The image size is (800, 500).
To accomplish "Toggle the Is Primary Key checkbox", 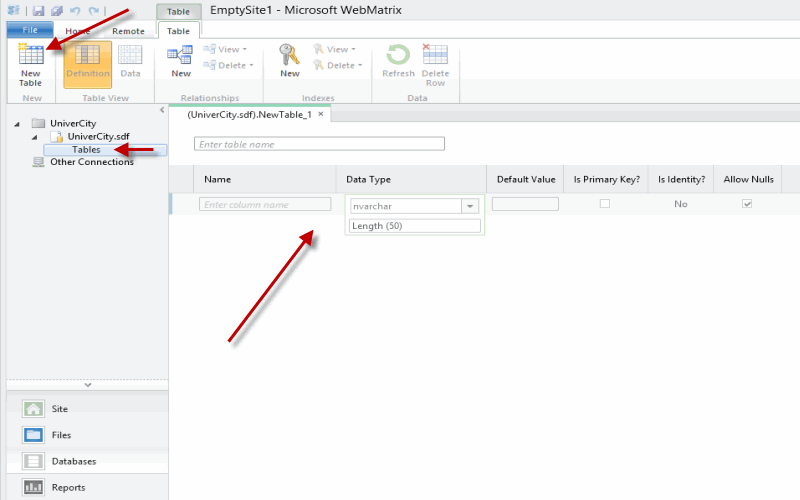I will tap(605, 204).
